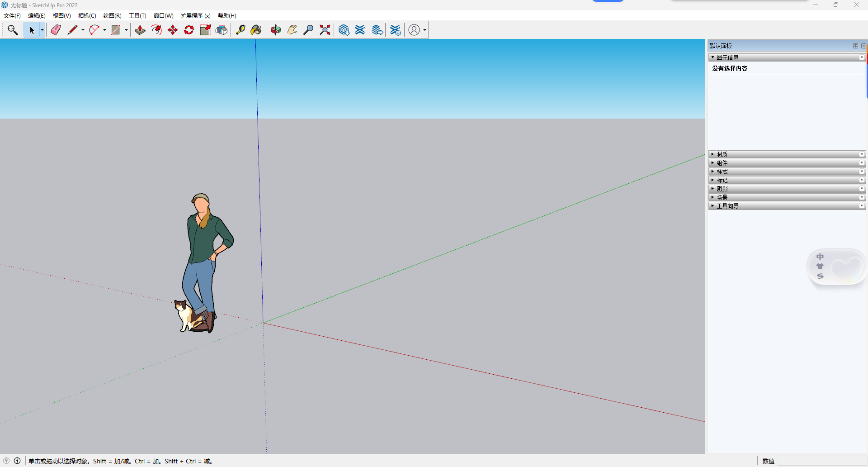Select the Eraser tool
This screenshot has height=467, width=868.
click(56, 30)
